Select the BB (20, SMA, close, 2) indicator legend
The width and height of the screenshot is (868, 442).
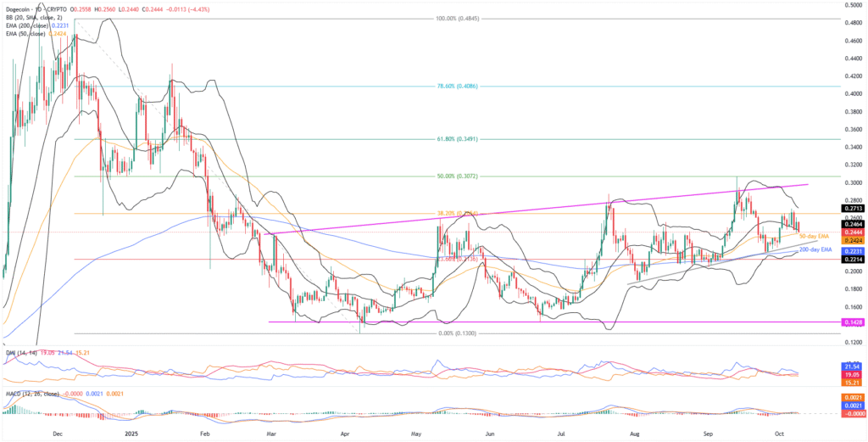click(x=36, y=16)
